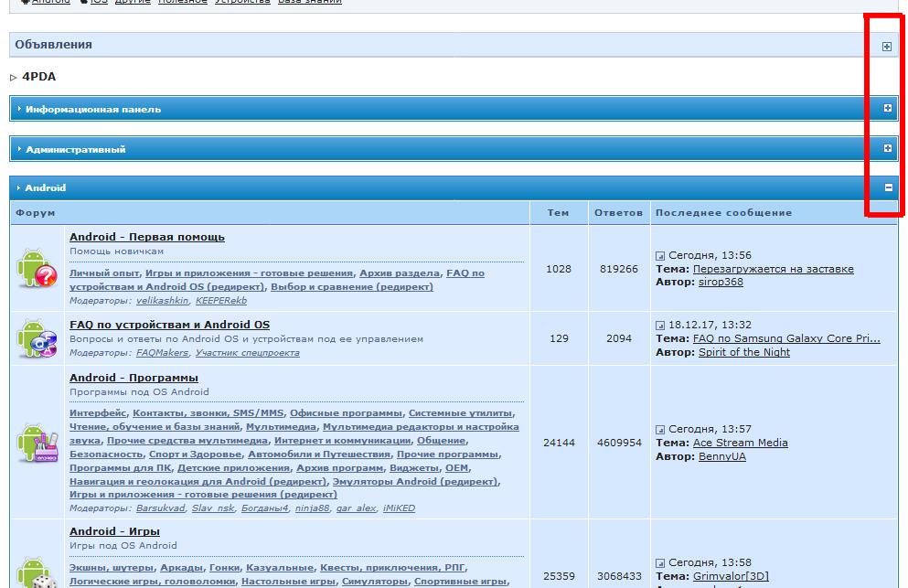View moderator KEEPERekb profile
The image size is (908, 588).
221,301
